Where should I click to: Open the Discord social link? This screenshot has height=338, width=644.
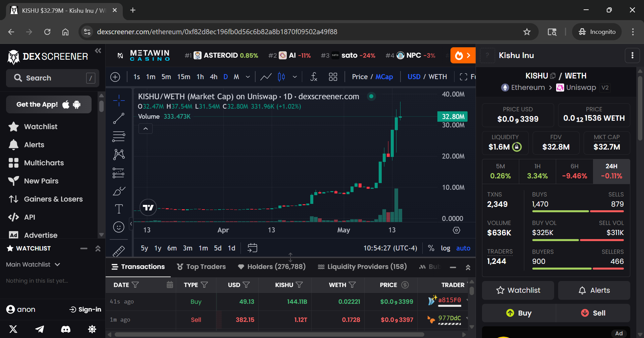point(66,329)
